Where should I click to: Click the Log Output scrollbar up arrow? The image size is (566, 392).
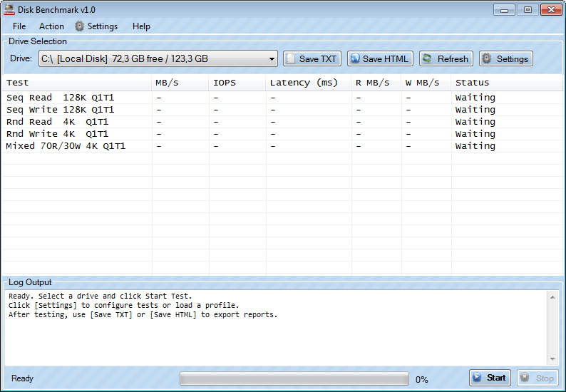[552, 297]
